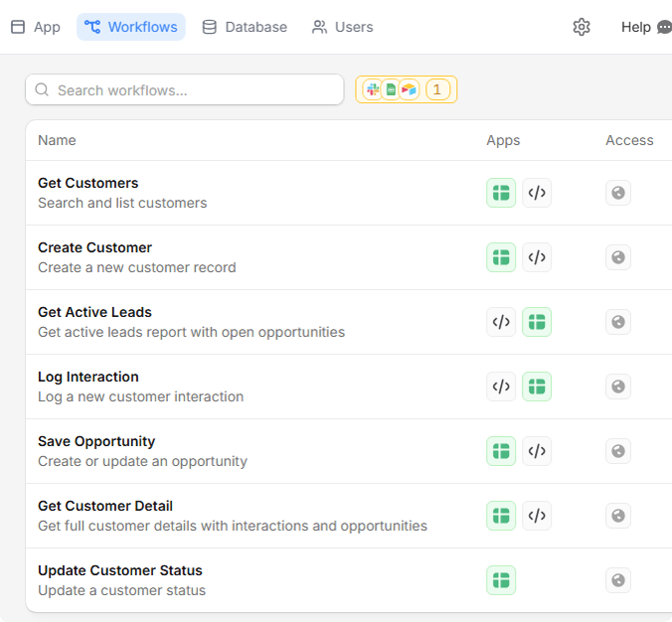Click code icon for Get Customer Detail
672x622 pixels.
(x=537, y=516)
